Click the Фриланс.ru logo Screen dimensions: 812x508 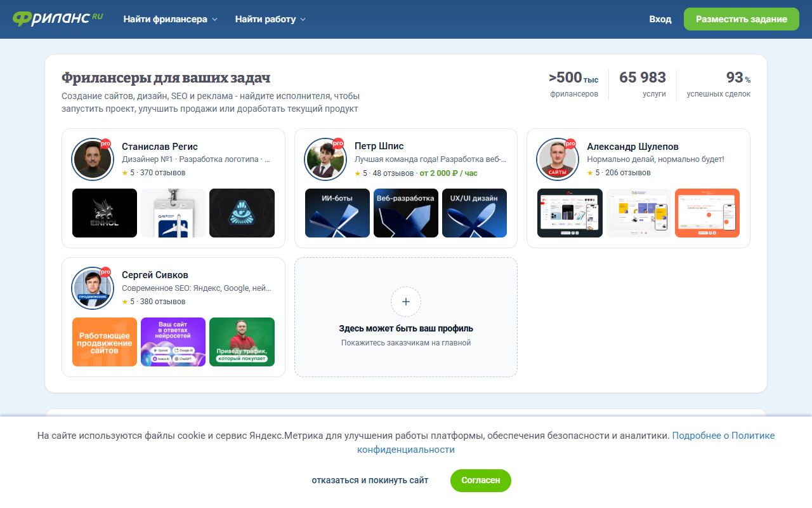point(58,18)
